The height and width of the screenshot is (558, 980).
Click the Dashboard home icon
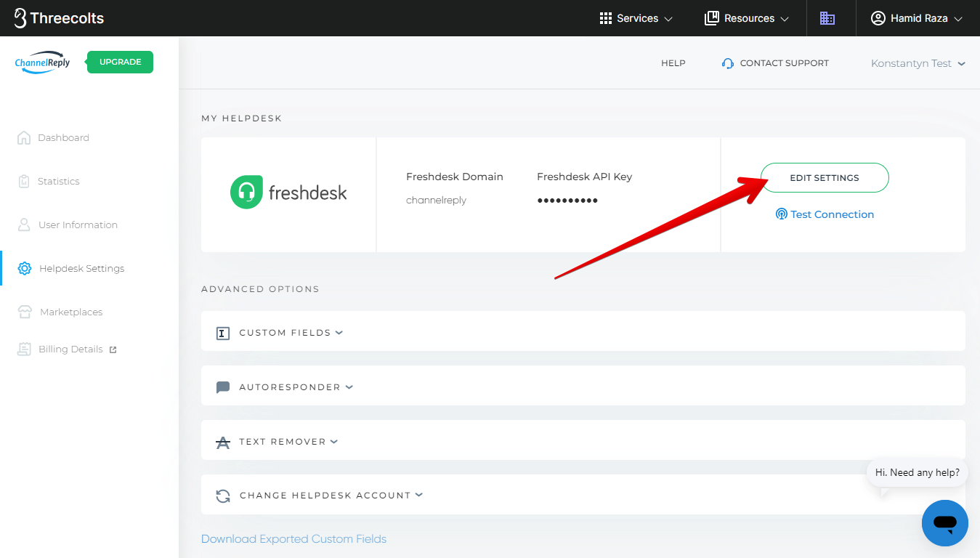[24, 137]
